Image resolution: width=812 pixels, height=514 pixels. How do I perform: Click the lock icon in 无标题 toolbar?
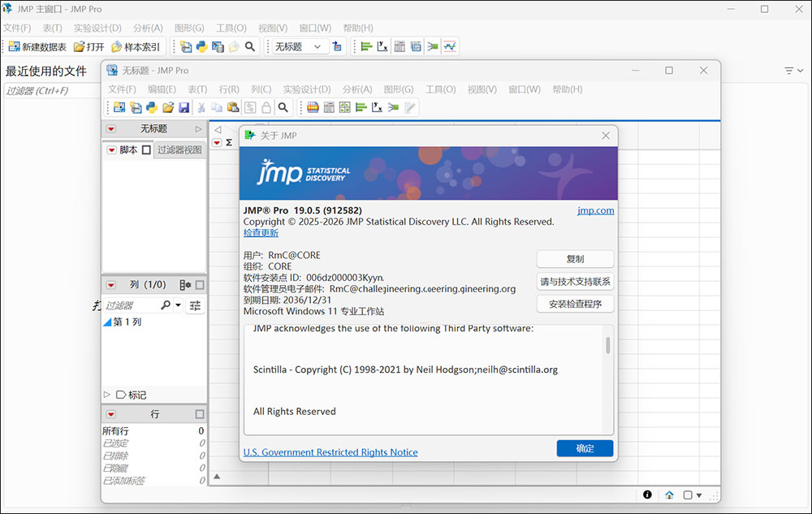click(x=266, y=107)
